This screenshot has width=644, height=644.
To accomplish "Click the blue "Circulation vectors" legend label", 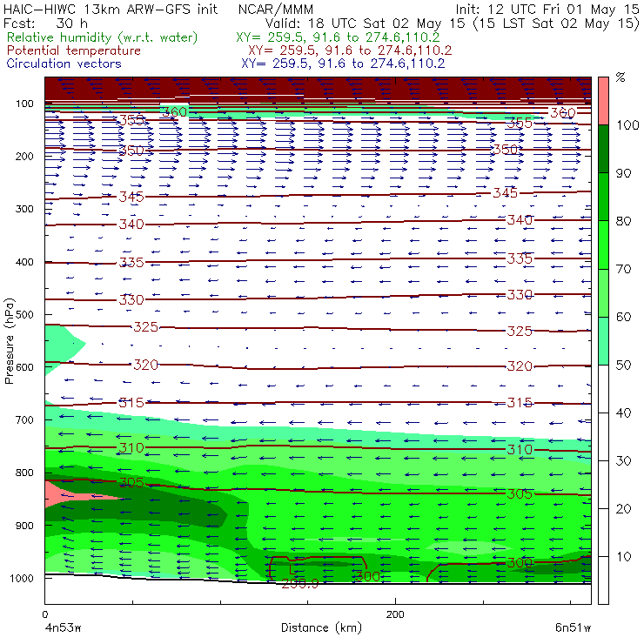I will pos(64,64).
